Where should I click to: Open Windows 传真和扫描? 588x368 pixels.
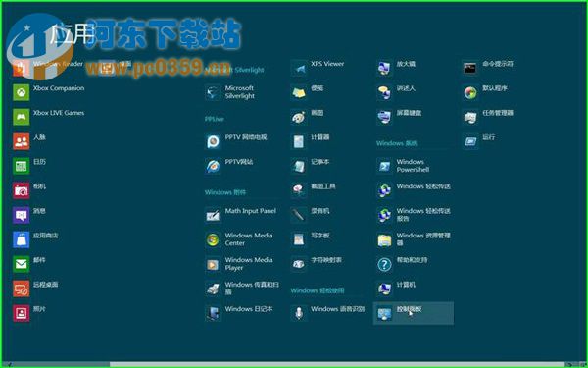coord(242,289)
